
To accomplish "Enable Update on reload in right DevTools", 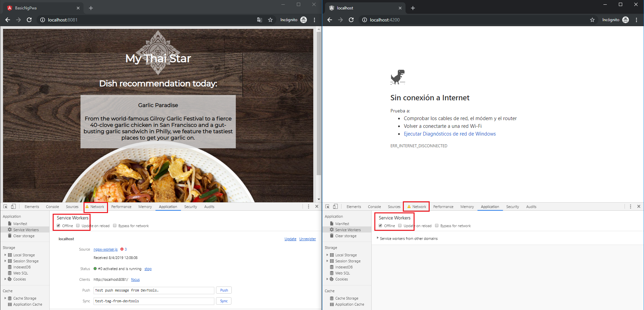I will pyautogui.click(x=400, y=226).
